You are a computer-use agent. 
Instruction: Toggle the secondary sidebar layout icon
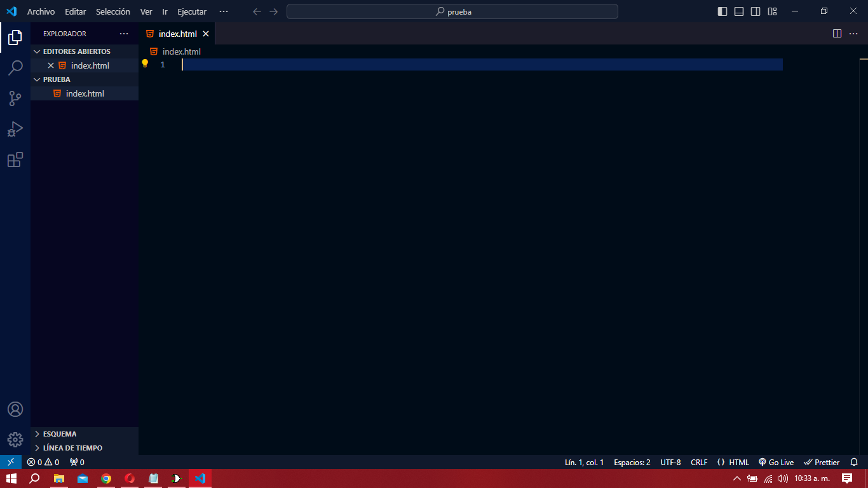click(x=756, y=11)
